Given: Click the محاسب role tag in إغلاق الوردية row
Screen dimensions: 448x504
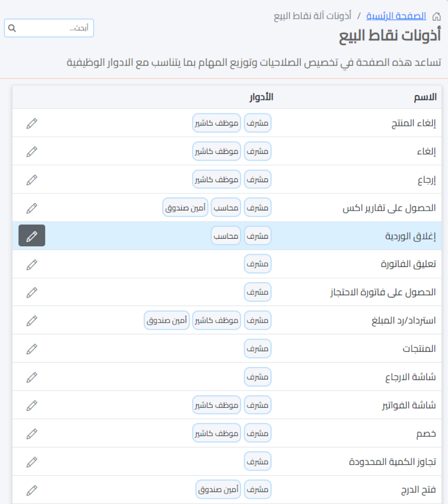Looking at the screenshot, I should pyautogui.click(x=226, y=236).
